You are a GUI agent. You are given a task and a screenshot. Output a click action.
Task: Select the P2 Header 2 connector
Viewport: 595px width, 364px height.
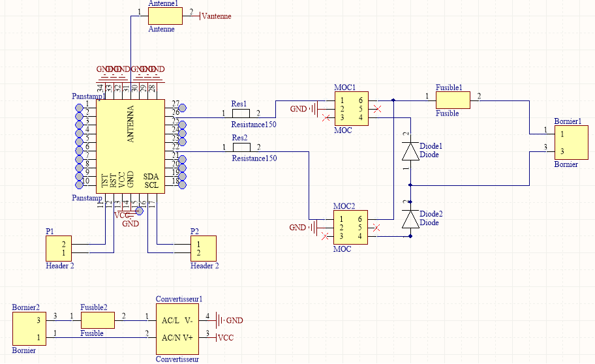(x=204, y=249)
